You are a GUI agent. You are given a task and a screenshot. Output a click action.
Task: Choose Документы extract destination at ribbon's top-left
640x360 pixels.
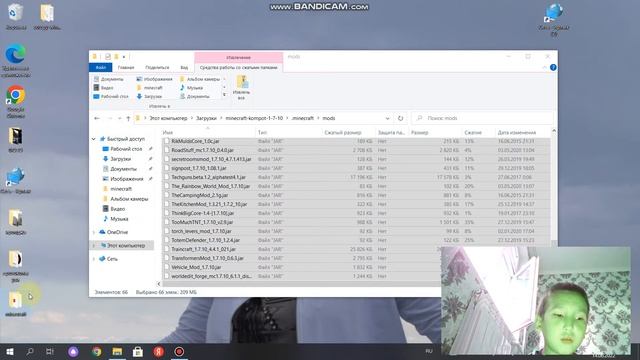[x=109, y=79]
